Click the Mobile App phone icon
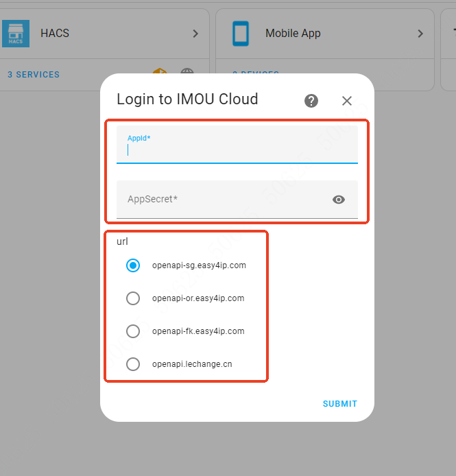The image size is (456, 476). (x=241, y=34)
